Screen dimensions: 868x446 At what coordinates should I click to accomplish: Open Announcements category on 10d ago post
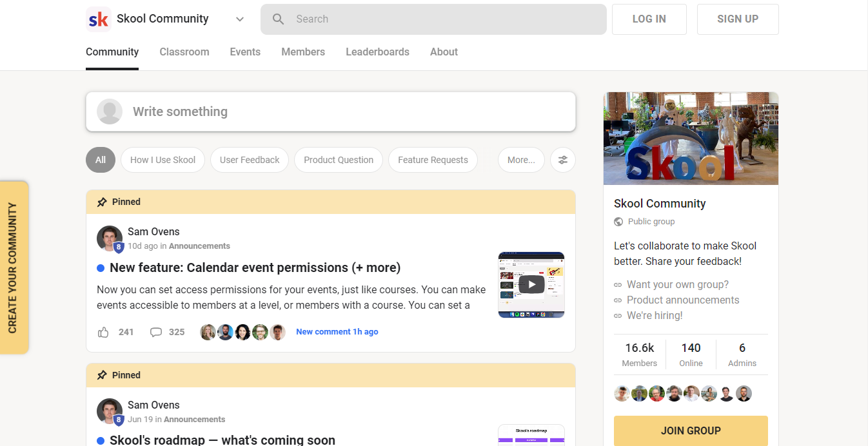click(199, 246)
